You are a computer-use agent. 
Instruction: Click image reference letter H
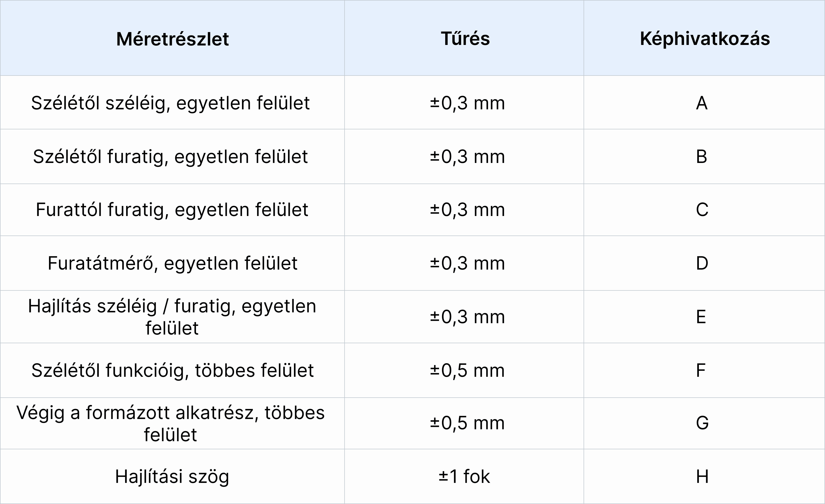tap(702, 477)
